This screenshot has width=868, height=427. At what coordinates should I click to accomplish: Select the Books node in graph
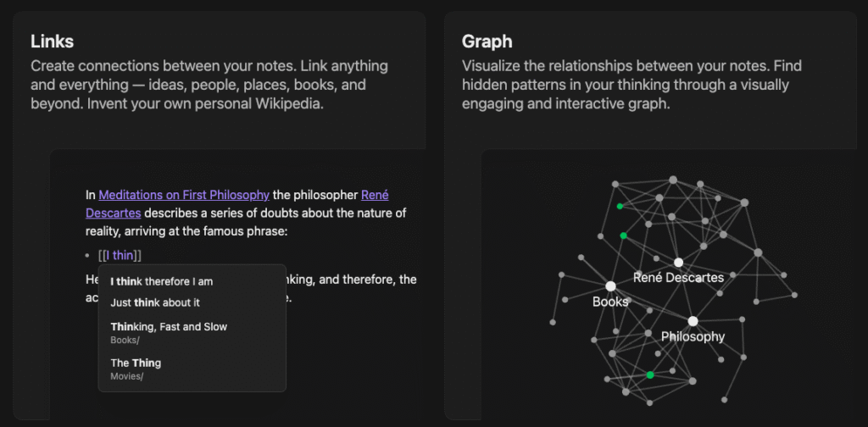[610, 286]
